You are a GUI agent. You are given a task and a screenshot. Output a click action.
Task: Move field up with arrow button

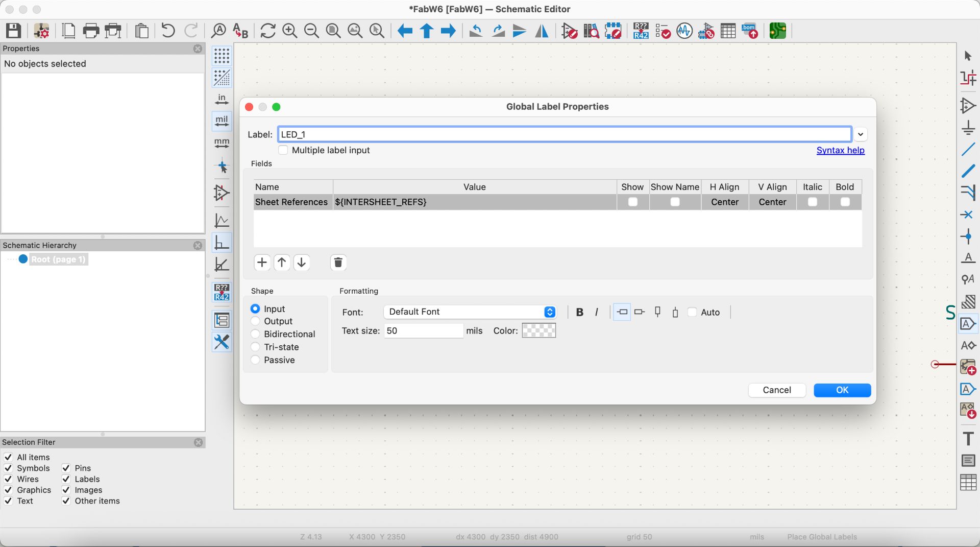tap(282, 263)
